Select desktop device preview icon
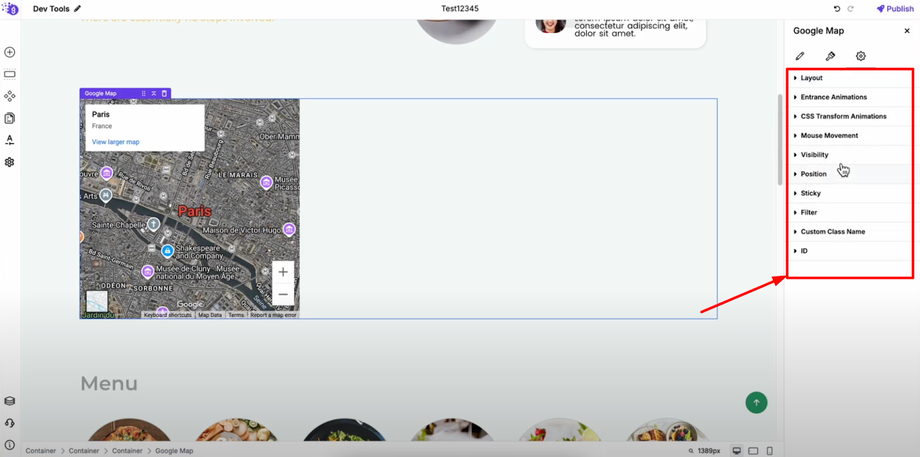Screen dimensions: 920x457 click(x=737, y=451)
